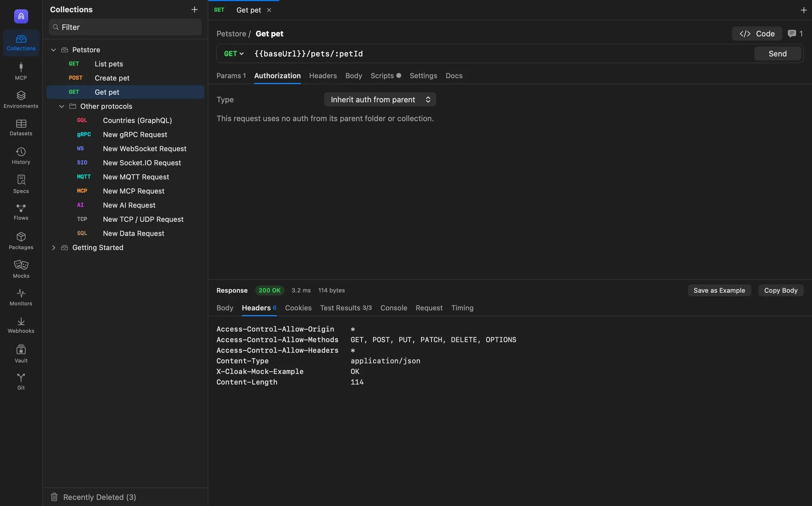Open the Datasets sidebar section
This screenshot has width=812, height=506.
coord(21,128)
